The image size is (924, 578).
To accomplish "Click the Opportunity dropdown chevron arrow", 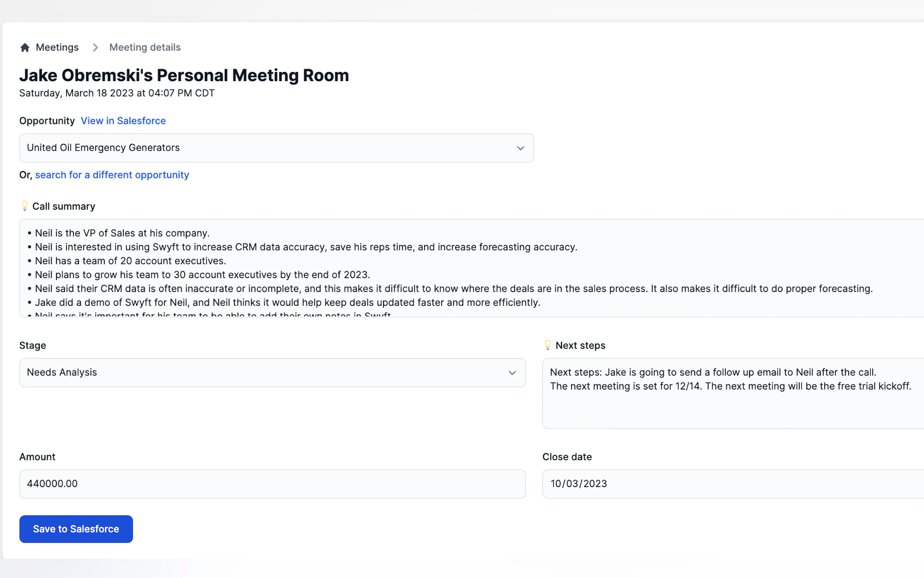I will 520,148.
